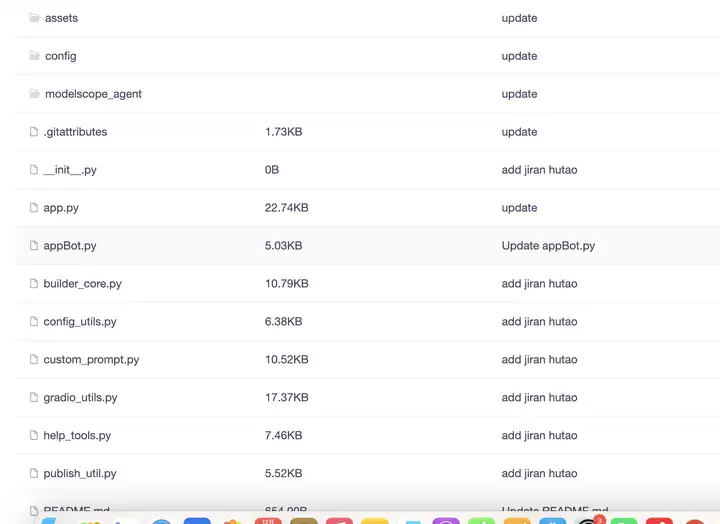Open the __init__.py file

coord(70,170)
